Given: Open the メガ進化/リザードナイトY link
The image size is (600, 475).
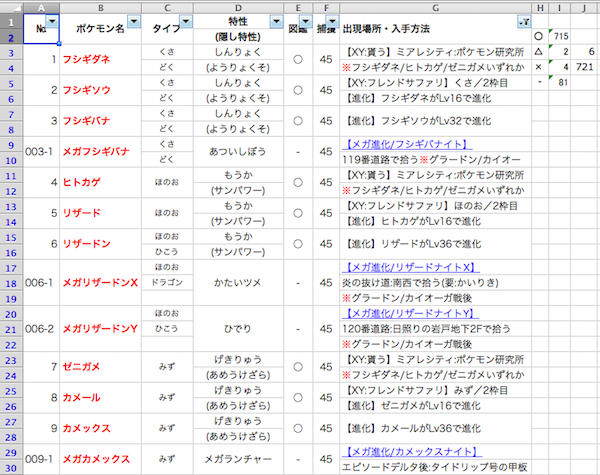Looking at the screenshot, I should click(x=411, y=313).
